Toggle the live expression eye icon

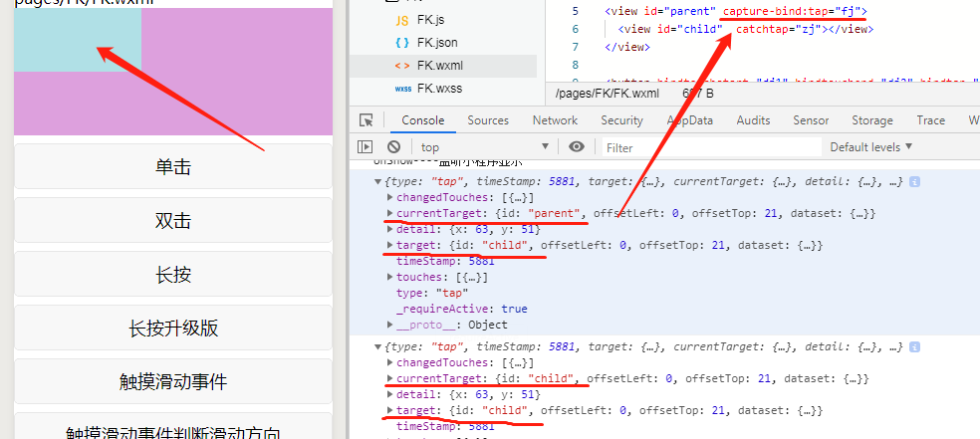[x=577, y=146]
